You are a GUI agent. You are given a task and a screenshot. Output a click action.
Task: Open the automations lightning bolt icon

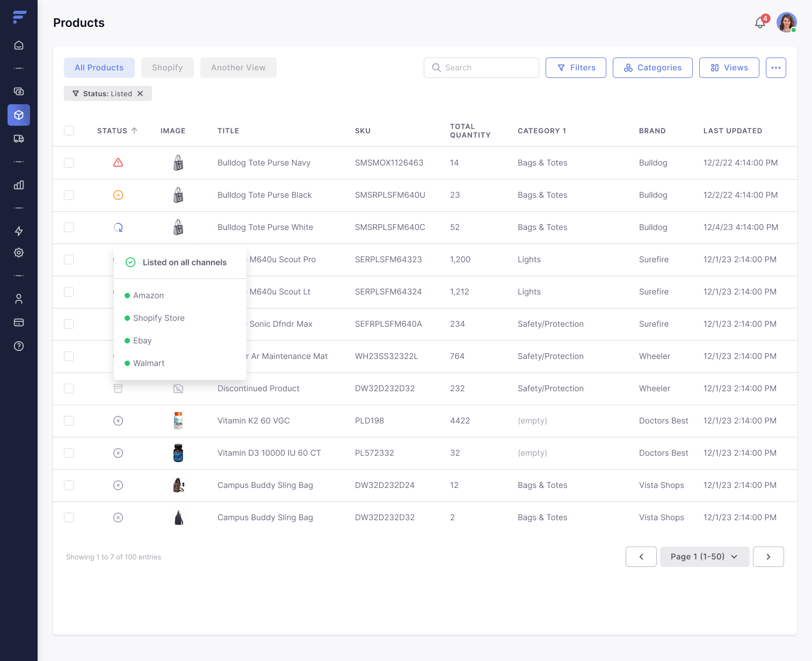click(19, 231)
